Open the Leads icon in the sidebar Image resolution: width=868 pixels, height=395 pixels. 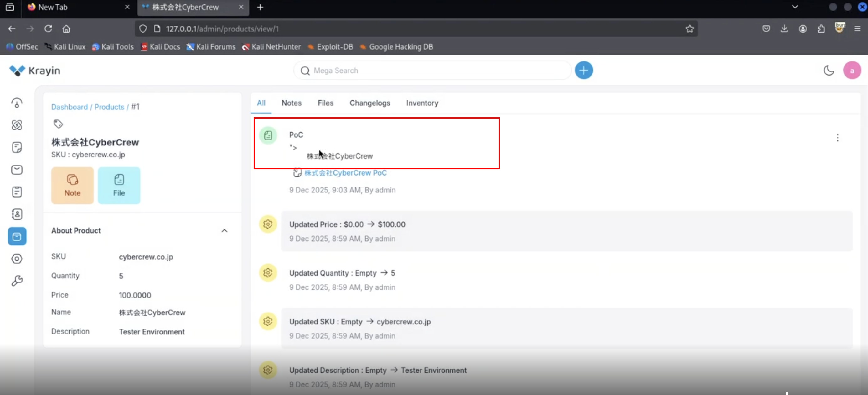click(x=17, y=125)
